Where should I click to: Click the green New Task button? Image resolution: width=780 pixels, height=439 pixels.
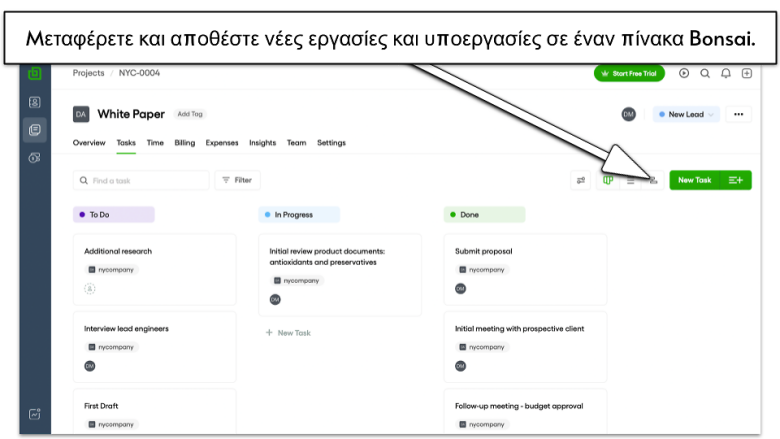(694, 180)
